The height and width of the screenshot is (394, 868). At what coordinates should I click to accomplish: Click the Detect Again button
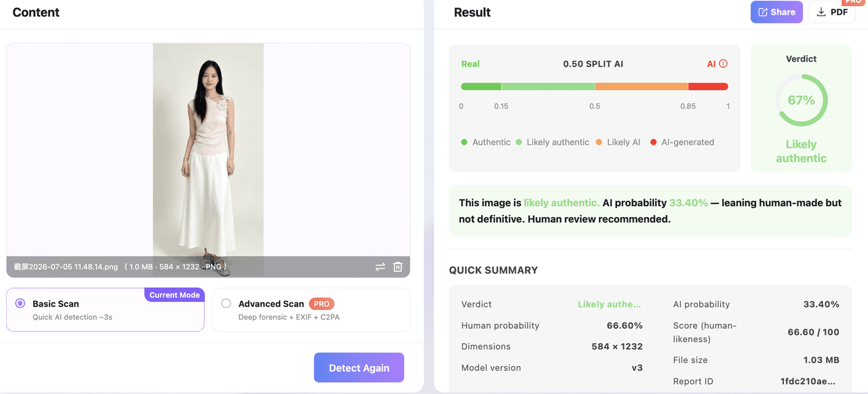pos(359,368)
